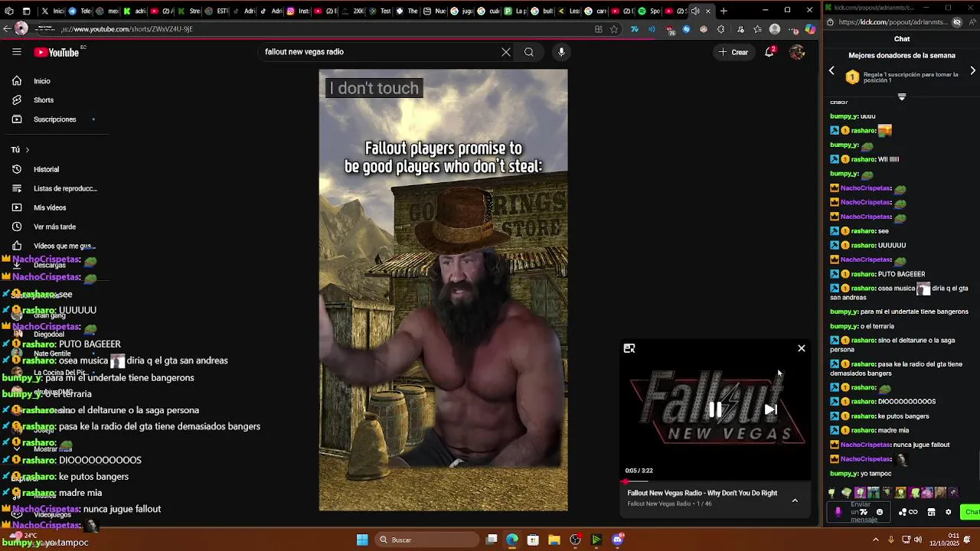The image size is (980, 551).
Task: Seek along the miniplayer red progress bar
Action: 715,481
